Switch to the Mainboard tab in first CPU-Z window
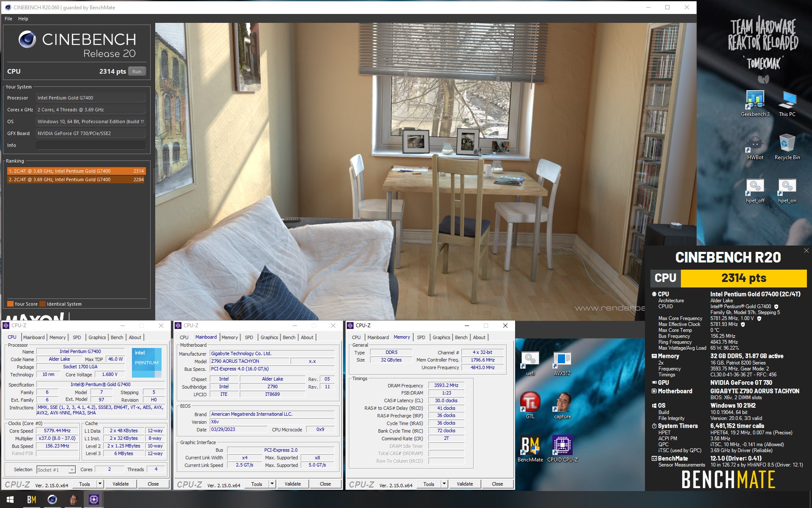This screenshot has width=812, height=508. [x=34, y=337]
